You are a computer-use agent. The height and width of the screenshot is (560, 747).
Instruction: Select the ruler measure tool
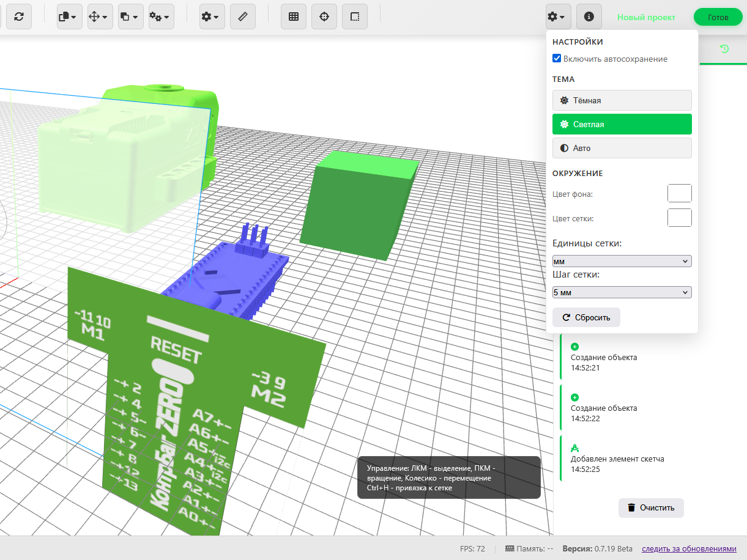click(x=243, y=17)
